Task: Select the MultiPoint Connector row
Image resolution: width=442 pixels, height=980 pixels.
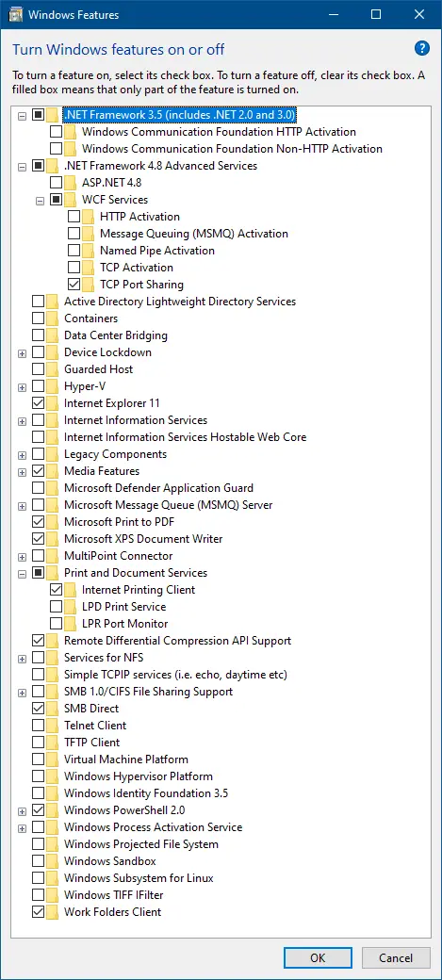Action: [118, 556]
